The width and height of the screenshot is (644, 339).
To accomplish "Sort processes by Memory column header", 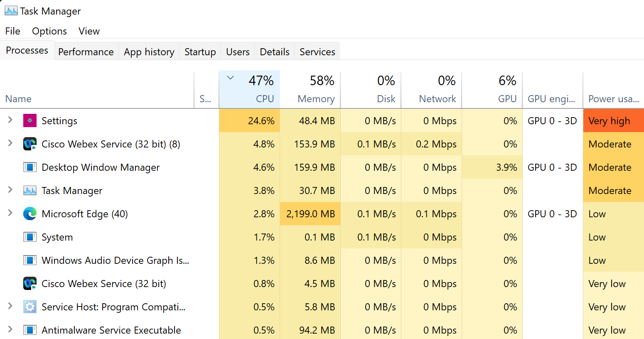I will pyautogui.click(x=316, y=99).
